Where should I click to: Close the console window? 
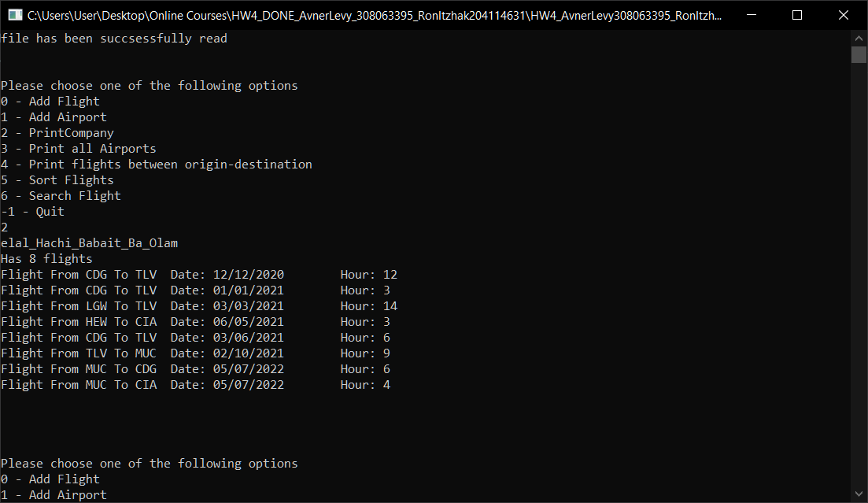pyautogui.click(x=843, y=15)
